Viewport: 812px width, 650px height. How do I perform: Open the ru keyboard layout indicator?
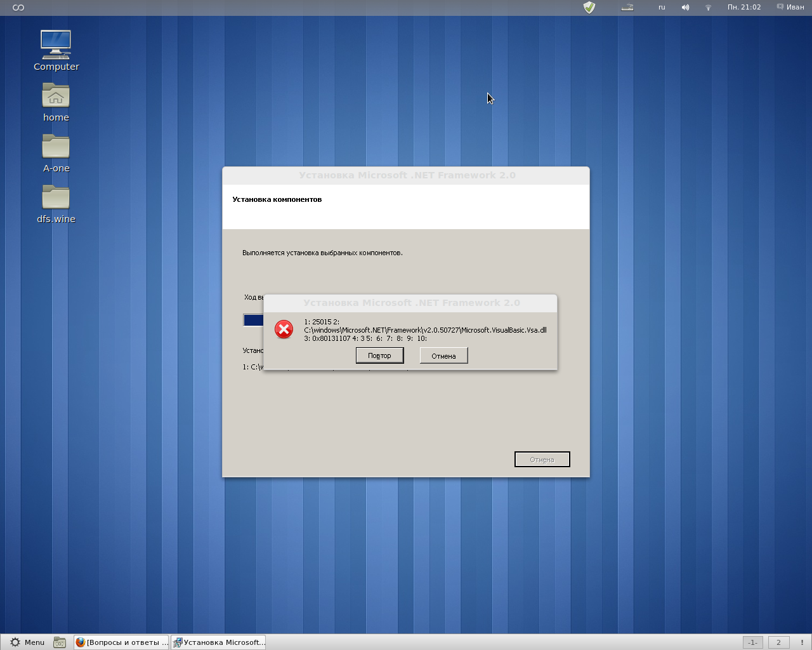[x=662, y=8]
